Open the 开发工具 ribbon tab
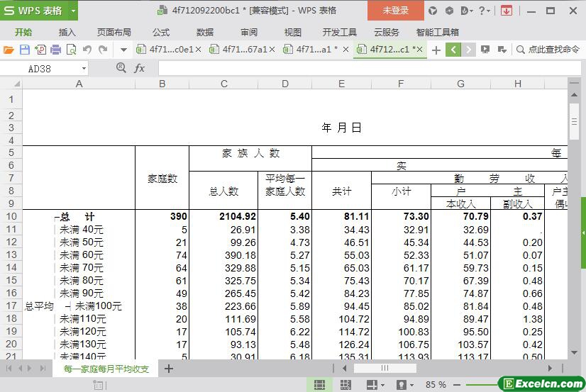 (339, 33)
